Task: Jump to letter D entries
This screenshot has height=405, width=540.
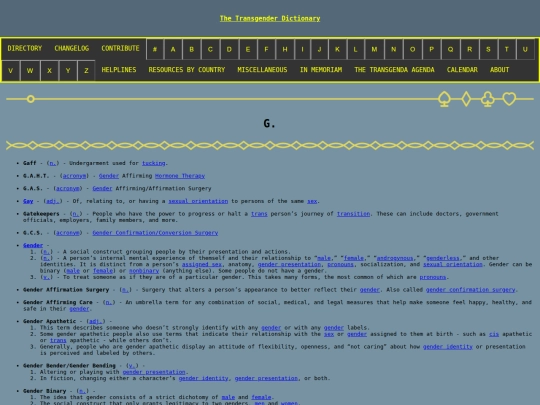Action: [x=229, y=49]
